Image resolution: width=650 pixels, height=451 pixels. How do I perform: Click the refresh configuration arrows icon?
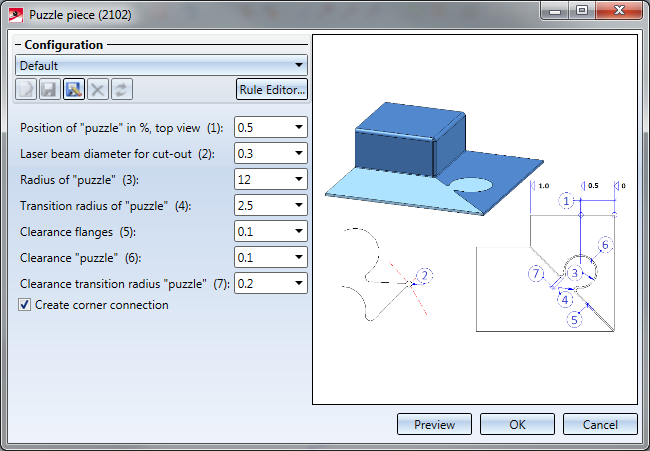tap(119, 89)
